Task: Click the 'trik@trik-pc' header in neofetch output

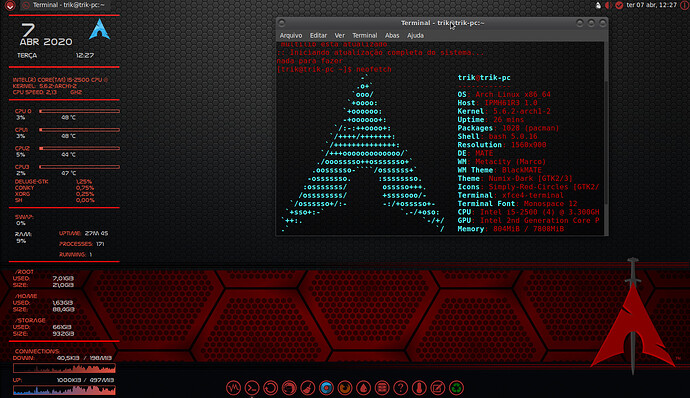Action: tap(484, 77)
